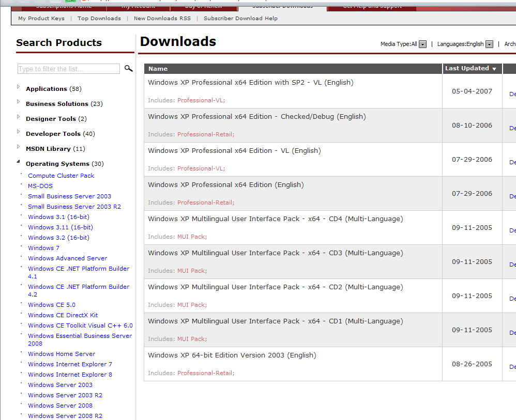This screenshot has width=516, height=420.
Task: Expand the Applications category triangle
Action: (x=19, y=87)
